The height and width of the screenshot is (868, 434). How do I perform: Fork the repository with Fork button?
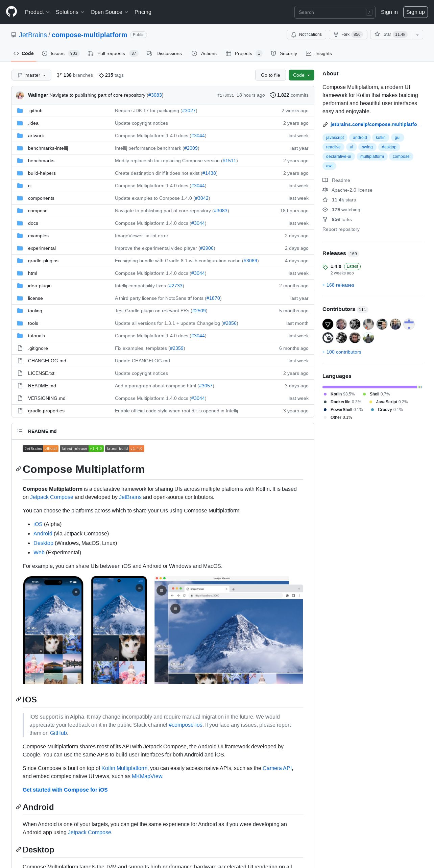pyautogui.click(x=348, y=34)
